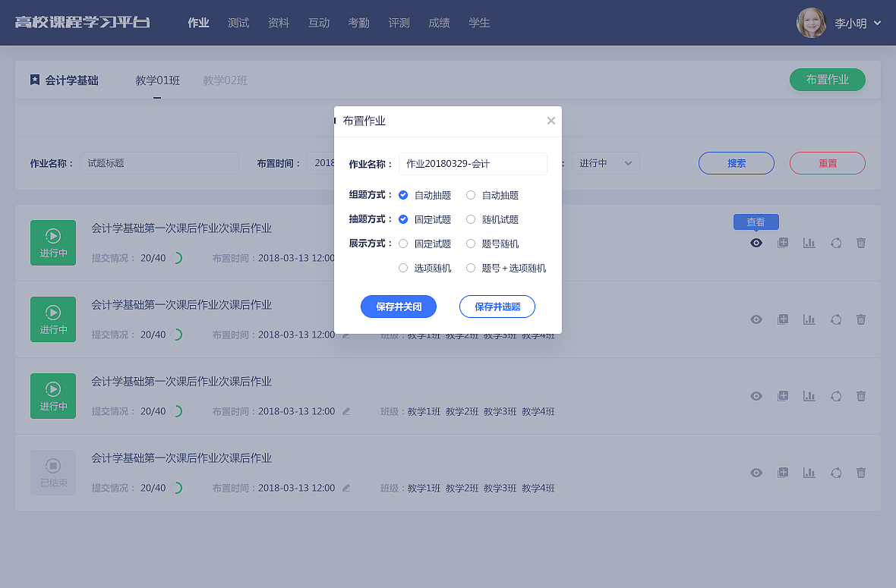Click the refresh icon in the 查看 tooltip row
The width and height of the screenshot is (896, 588).
836,243
